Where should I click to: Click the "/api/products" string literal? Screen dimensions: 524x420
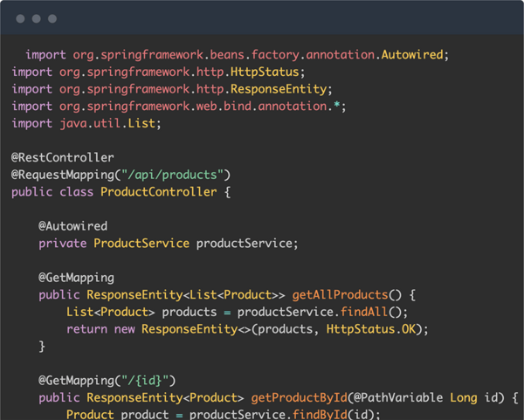[172, 175]
